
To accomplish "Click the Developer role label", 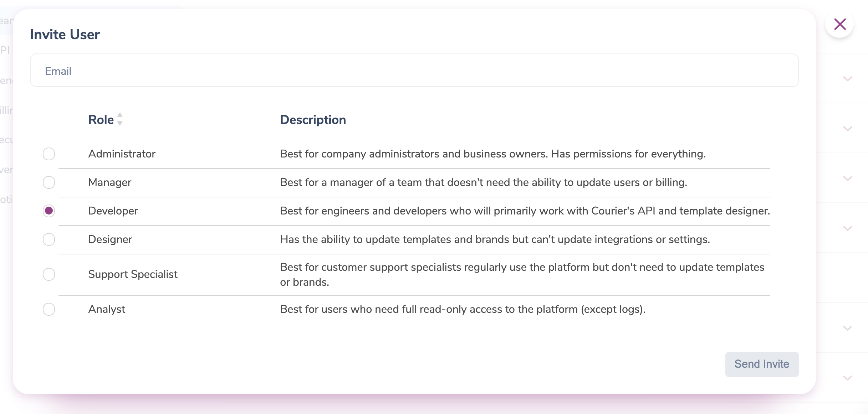I will (113, 211).
